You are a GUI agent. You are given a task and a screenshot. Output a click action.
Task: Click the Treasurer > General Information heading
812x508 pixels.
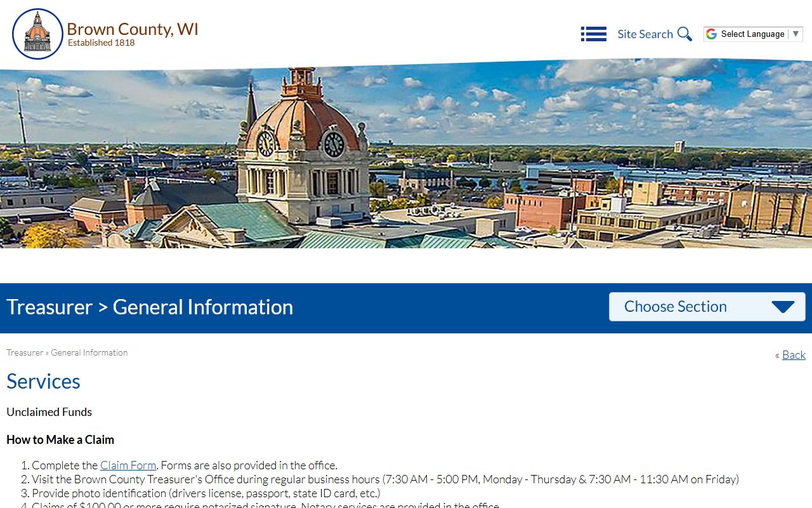[x=150, y=307]
